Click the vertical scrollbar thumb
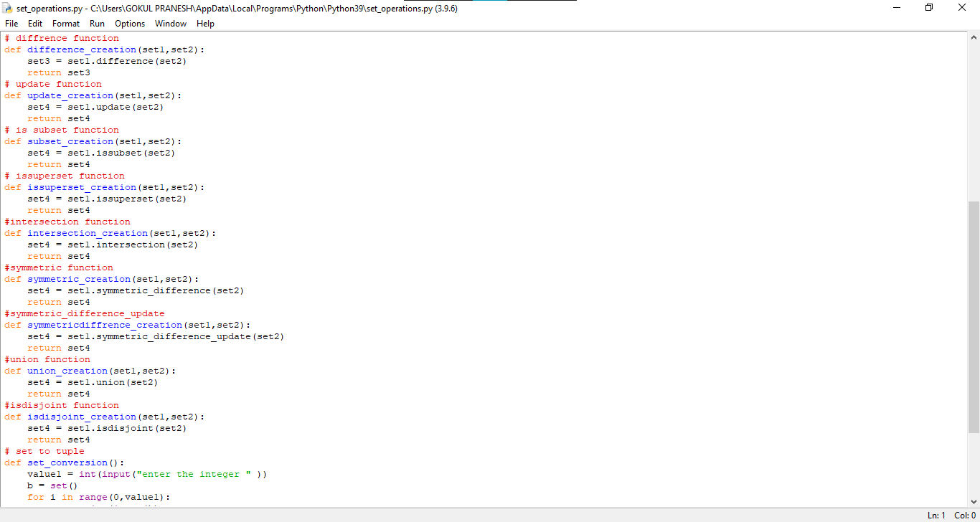The width and height of the screenshot is (980, 522). tap(974, 317)
